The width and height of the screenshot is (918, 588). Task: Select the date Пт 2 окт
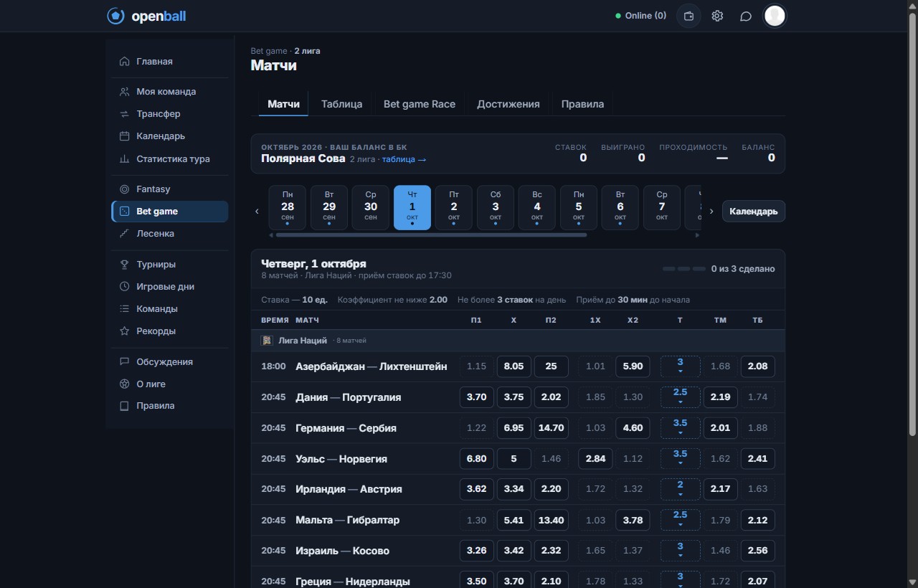[454, 208]
